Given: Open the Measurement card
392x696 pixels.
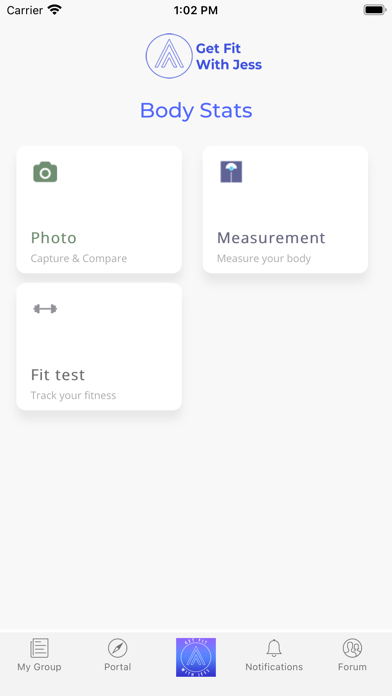Looking at the screenshot, I should (x=285, y=210).
